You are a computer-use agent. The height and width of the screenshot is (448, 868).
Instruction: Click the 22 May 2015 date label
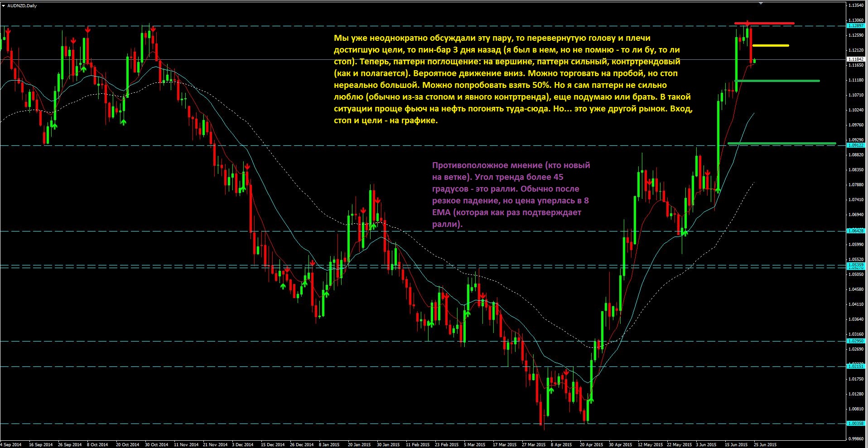click(679, 445)
